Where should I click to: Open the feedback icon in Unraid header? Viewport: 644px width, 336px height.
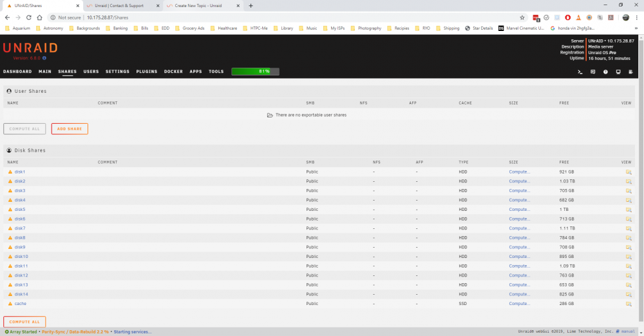point(592,72)
